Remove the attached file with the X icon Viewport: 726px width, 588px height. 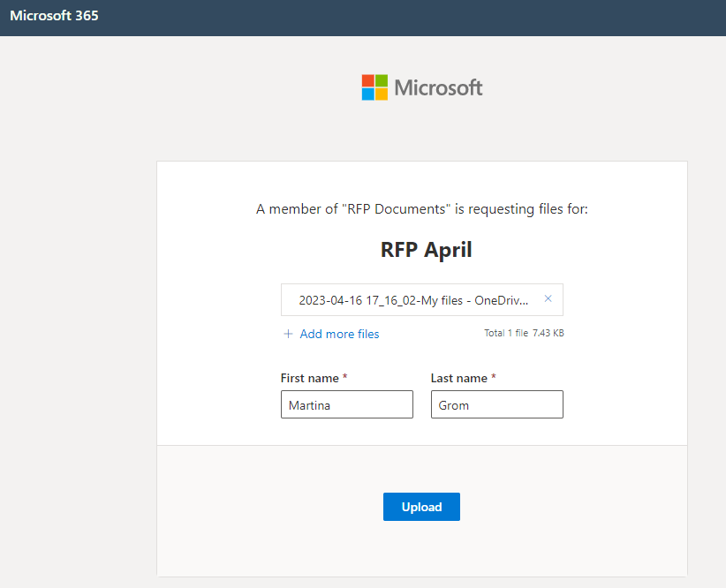tap(548, 299)
